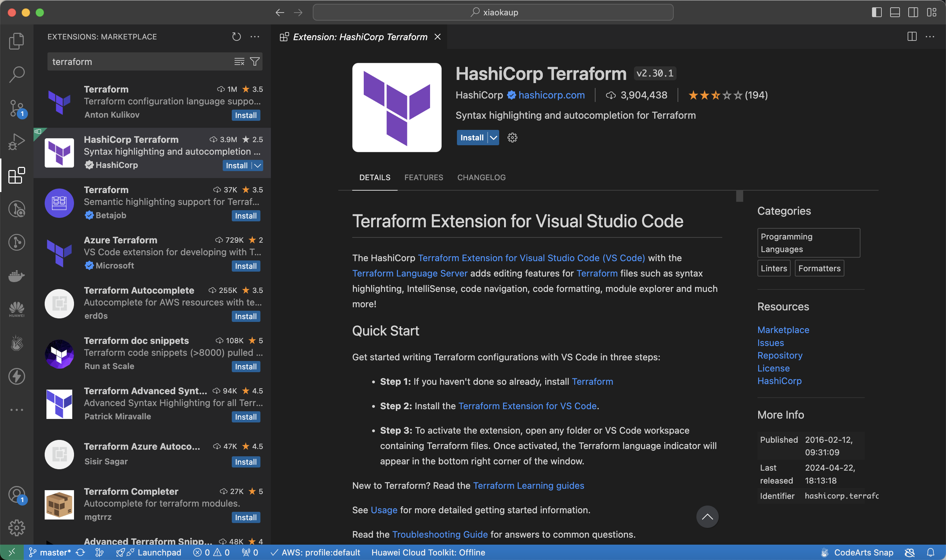This screenshot has height=560, width=946.
Task: Filter extensions with funnel icon
Action: [255, 61]
